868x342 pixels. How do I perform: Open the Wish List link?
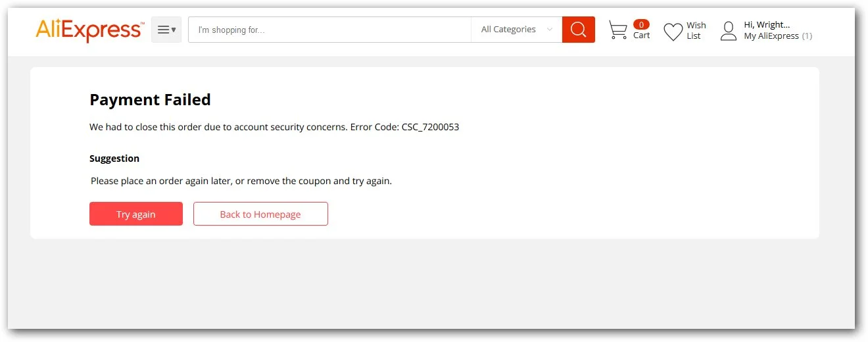pyautogui.click(x=696, y=30)
